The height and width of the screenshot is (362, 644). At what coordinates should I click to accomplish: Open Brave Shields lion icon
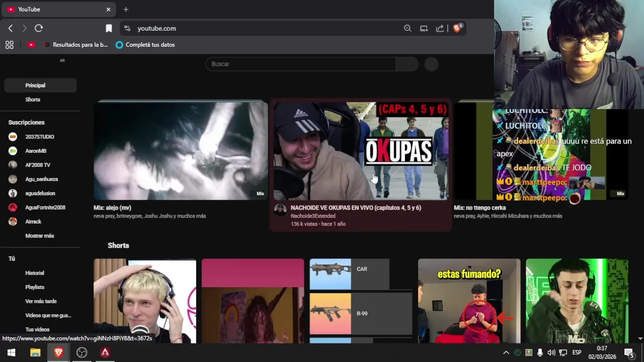[457, 28]
